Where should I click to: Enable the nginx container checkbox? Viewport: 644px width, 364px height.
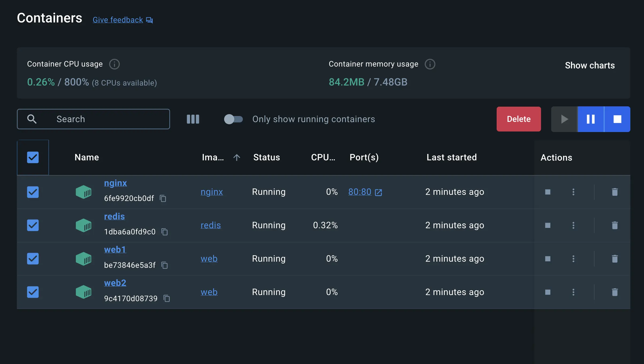coord(33,192)
